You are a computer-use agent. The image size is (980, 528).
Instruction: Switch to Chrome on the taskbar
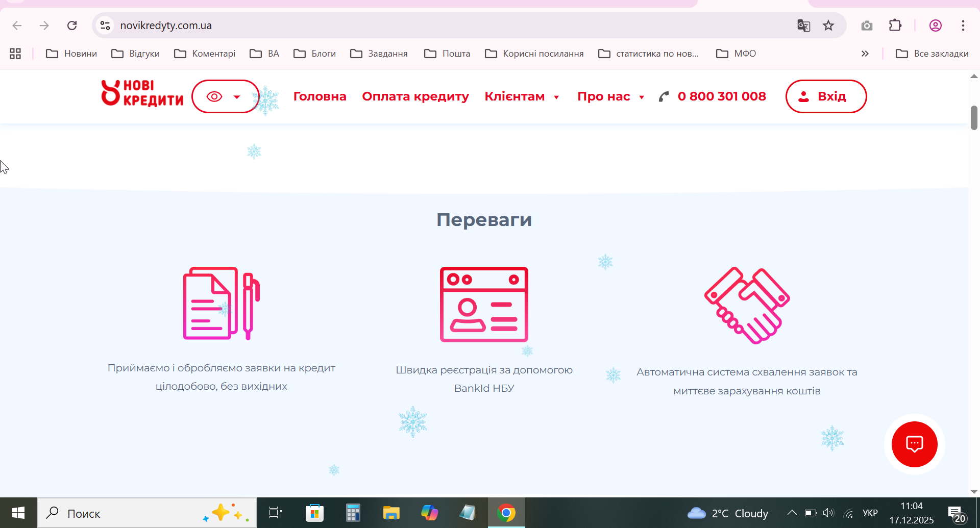(x=506, y=513)
